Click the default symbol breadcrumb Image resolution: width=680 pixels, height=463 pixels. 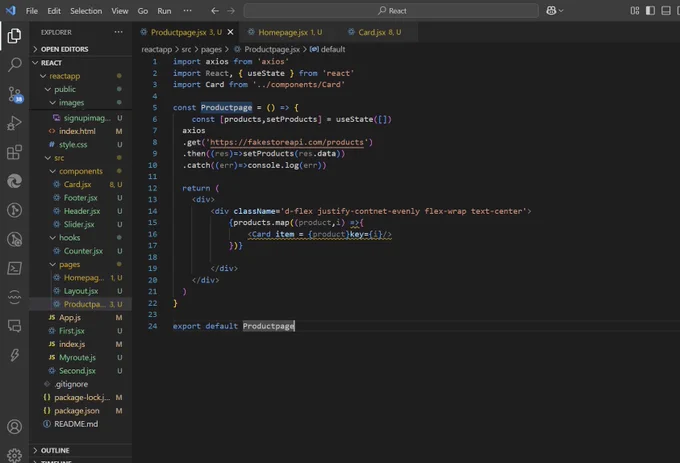tap(328, 49)
